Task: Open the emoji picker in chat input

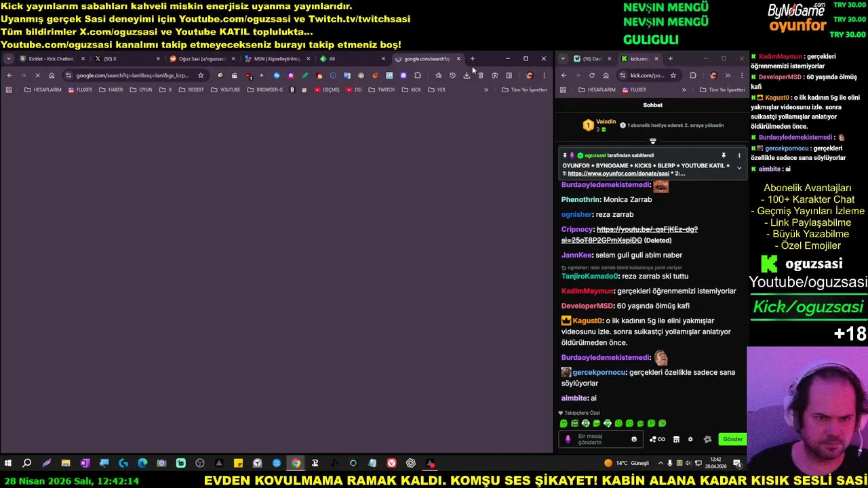Action: tap(634, 439)
